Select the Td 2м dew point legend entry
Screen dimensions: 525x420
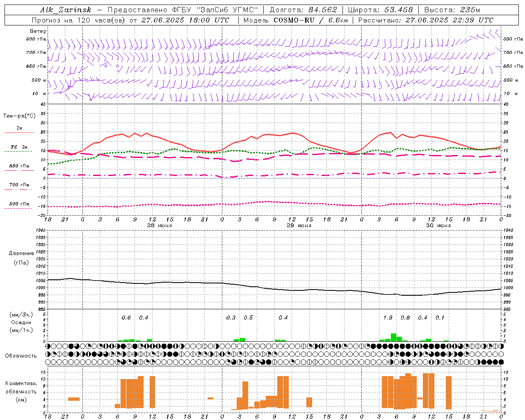tap(19, 147)
